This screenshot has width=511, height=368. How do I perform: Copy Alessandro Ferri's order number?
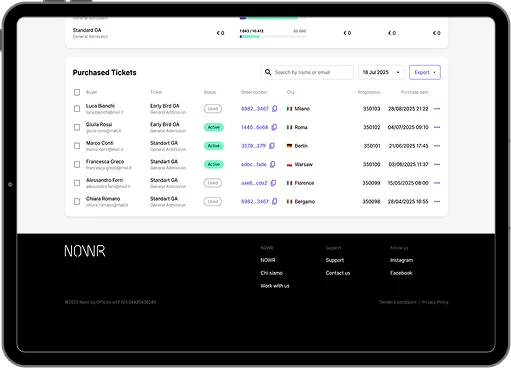[273, 183]
